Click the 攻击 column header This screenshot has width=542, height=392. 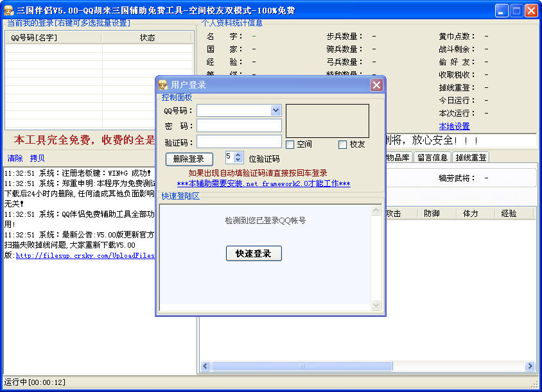tap(401, 214)
